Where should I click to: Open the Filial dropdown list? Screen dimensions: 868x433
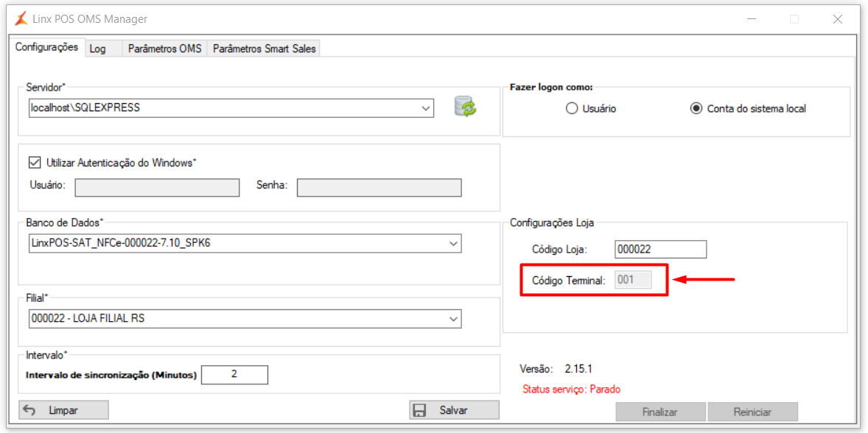453,319
